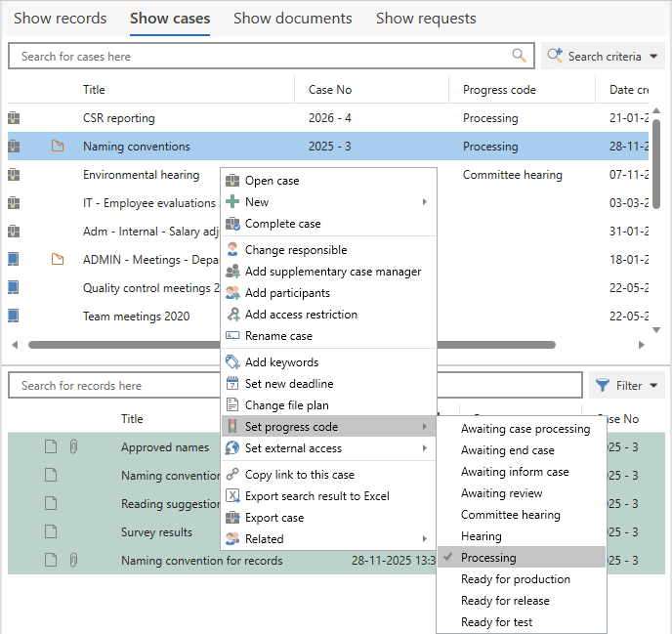Choose Awaiting review progress code
This screenshot has height=634, width=672.
coord(501,493)
